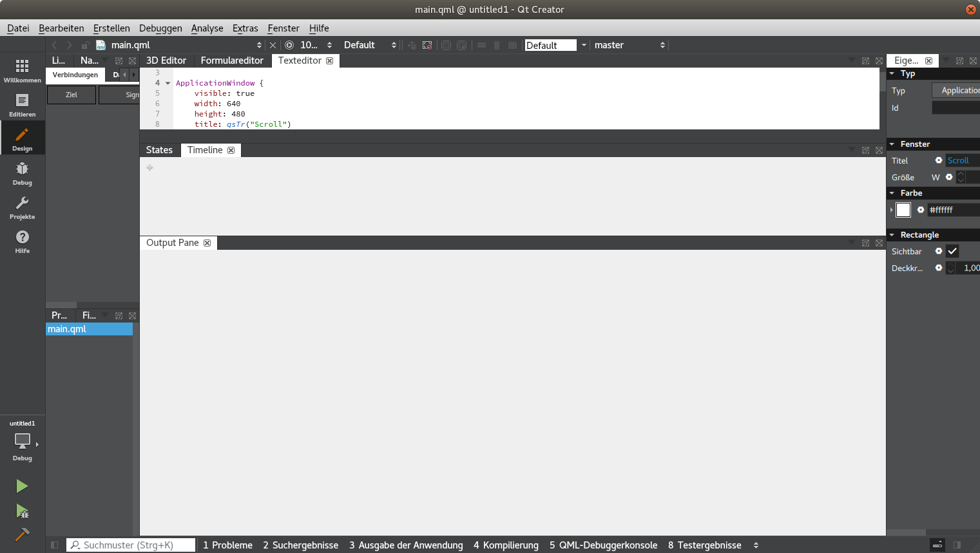980x553 pixels.
Task: Collapse the Rectangle property section
Action: point(892,235)
